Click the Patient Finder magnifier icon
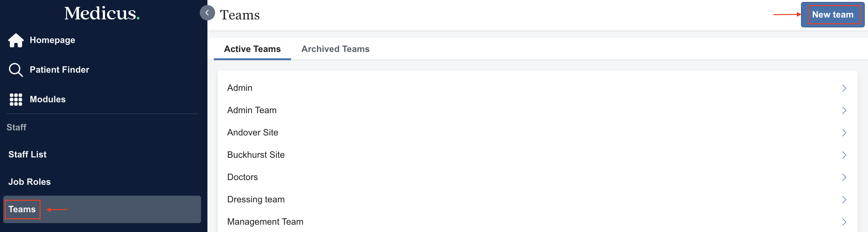868x232 pixels. coord(16,70)
